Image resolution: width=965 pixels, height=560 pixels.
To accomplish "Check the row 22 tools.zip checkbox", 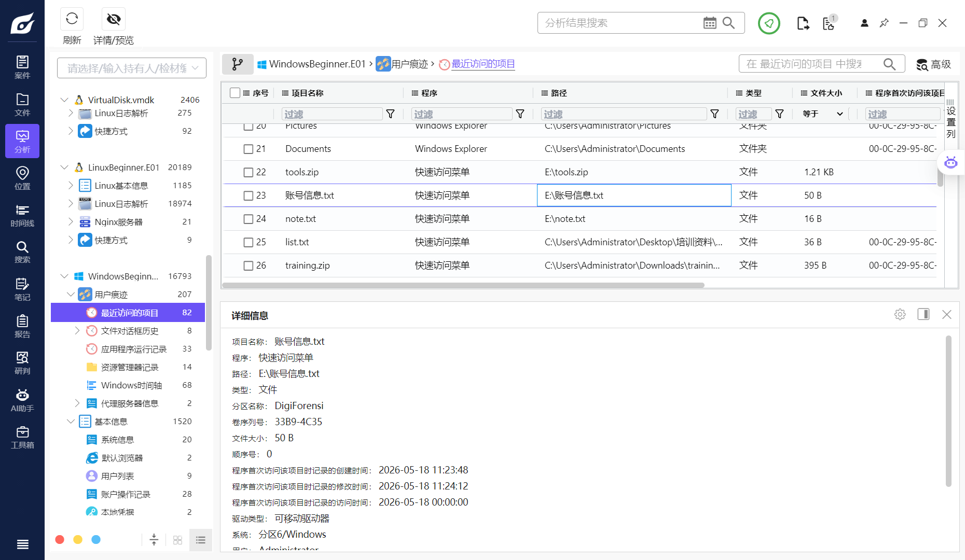I will click(249, 173).
